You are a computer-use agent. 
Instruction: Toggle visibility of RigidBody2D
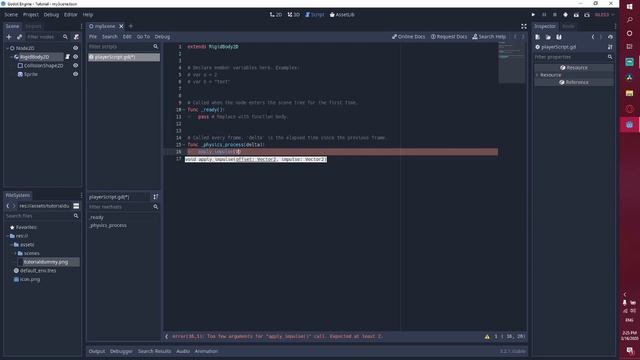tap(76, 57)
